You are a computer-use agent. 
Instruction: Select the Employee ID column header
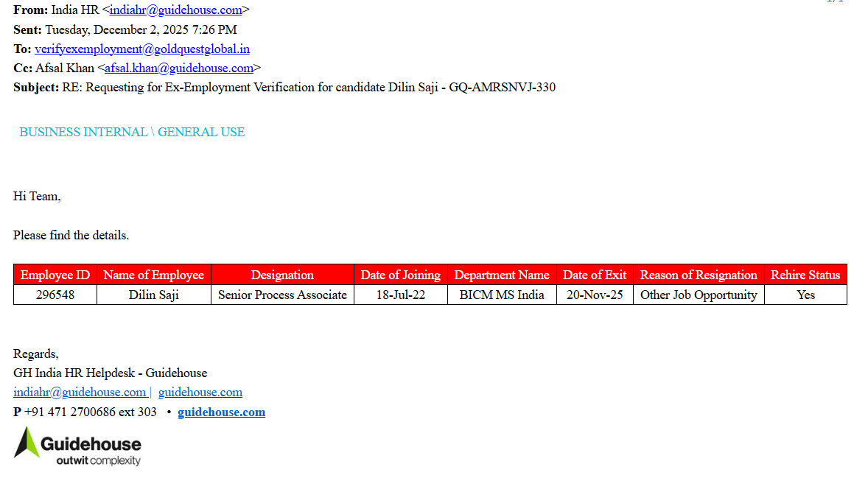coord(55,275)
